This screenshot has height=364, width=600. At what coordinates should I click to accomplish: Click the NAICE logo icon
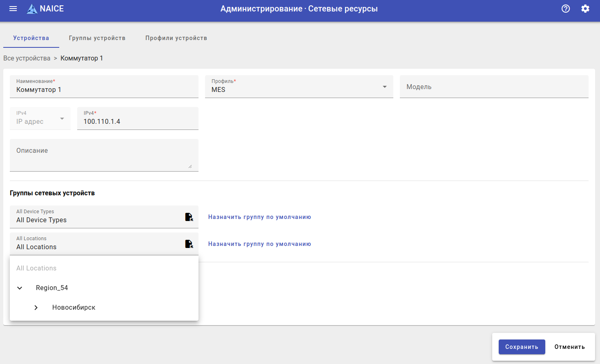click(32, 9)
